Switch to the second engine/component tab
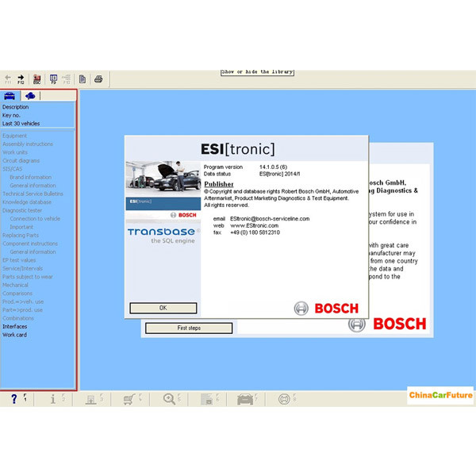Screen dimensions: 476x476 pos(30,95)
